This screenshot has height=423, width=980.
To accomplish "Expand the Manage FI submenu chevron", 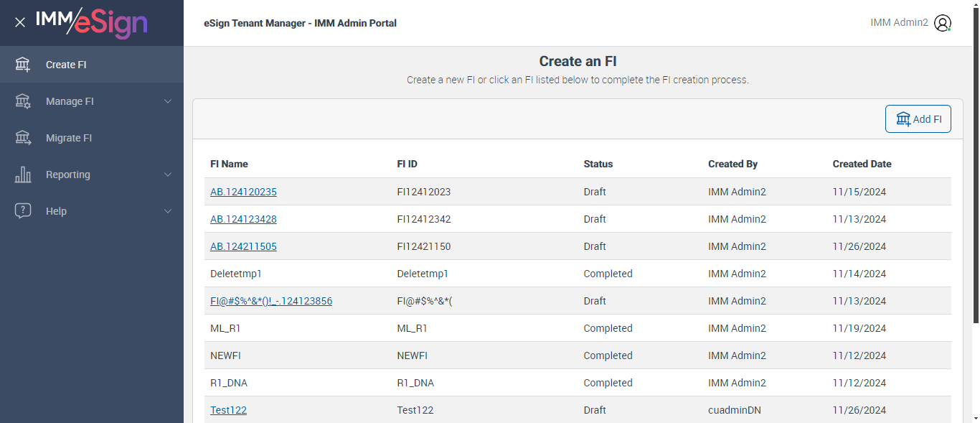I will [168, 101].
